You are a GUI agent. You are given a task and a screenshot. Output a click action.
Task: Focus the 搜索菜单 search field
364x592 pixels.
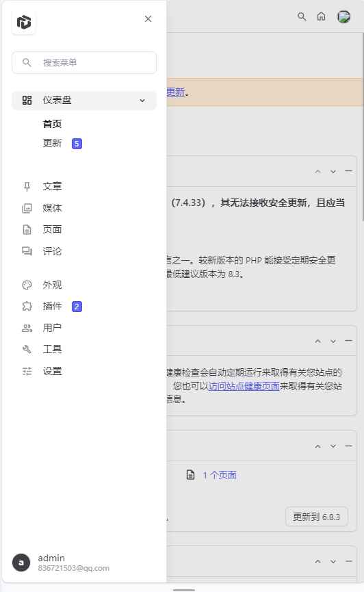pyautogui.click(x=84, y=63)
